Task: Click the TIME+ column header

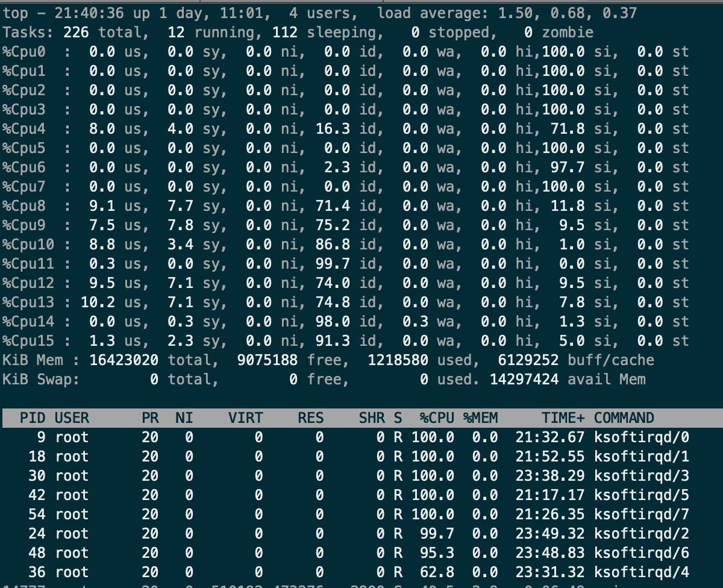Action: point(563,418)
